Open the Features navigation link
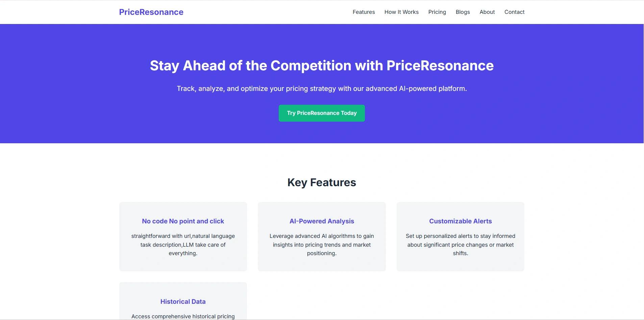 point(364,12)
